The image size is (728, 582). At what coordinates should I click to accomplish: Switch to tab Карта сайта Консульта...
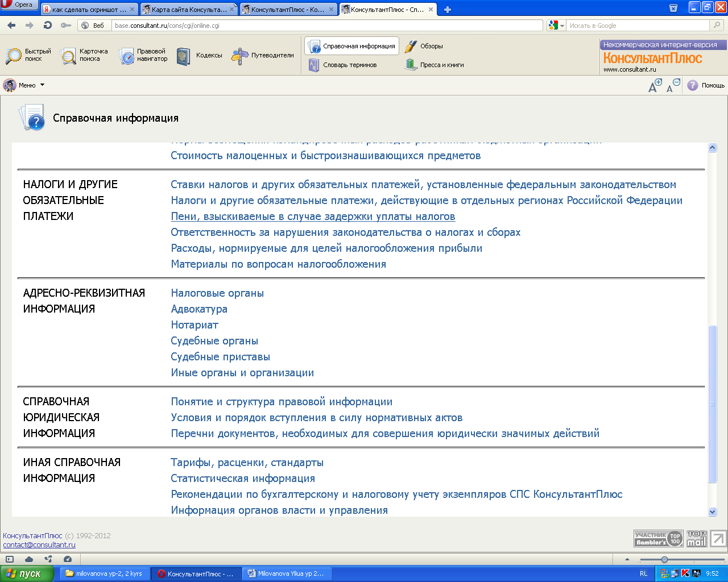pos(189,10)
